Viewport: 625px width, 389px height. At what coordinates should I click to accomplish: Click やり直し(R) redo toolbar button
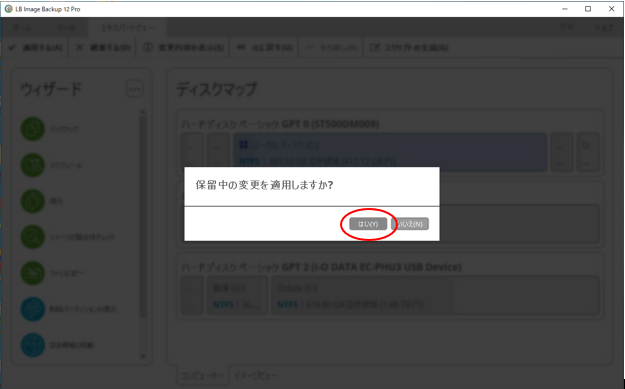click(x=331, y=48)
